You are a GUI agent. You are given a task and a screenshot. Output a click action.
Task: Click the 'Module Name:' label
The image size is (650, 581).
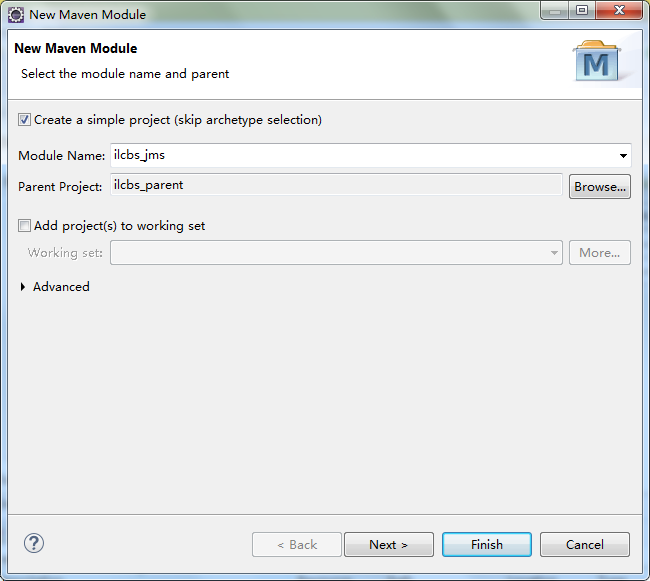pos(61,155)
